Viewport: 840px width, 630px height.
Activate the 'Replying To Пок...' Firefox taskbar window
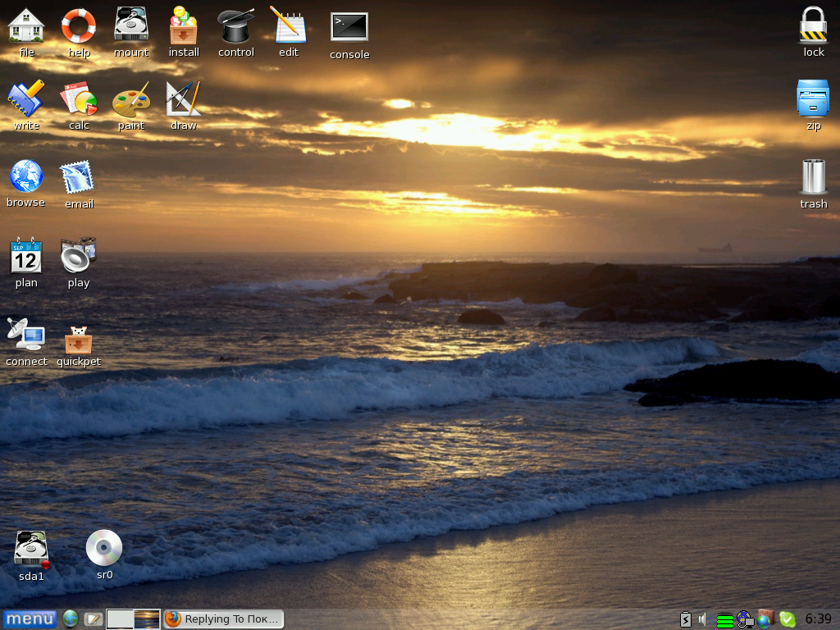click(223, 619)
